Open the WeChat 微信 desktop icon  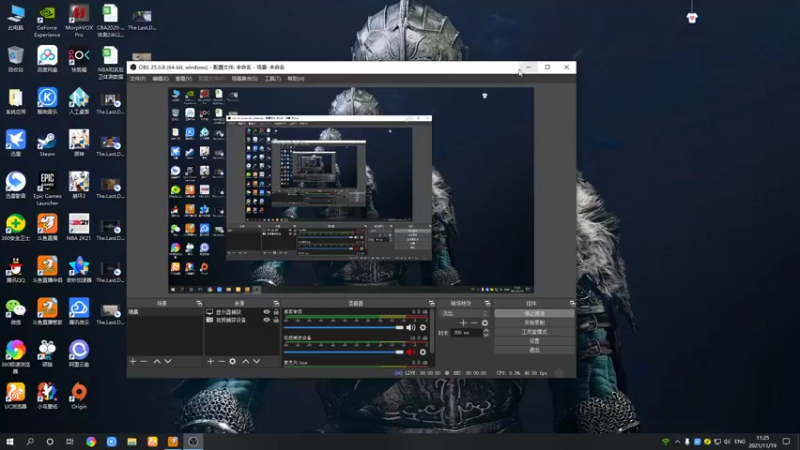[x=15, y=312]
